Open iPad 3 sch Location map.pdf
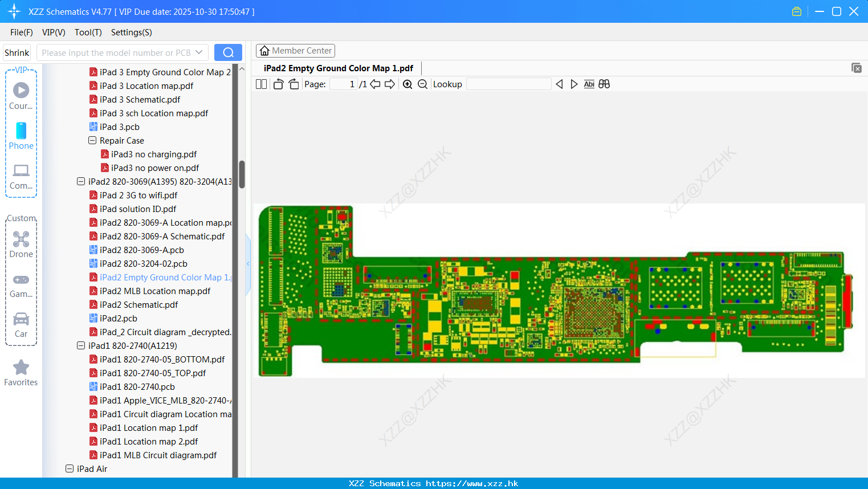 [x=149, y=113]
